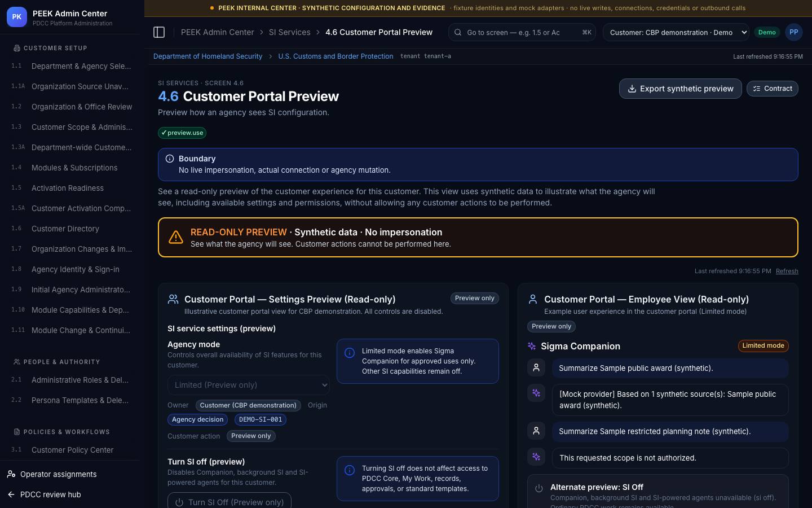Click the Contract button
Image resolution: width=812 pixels, height=508 pixels.
coord(773,89)
